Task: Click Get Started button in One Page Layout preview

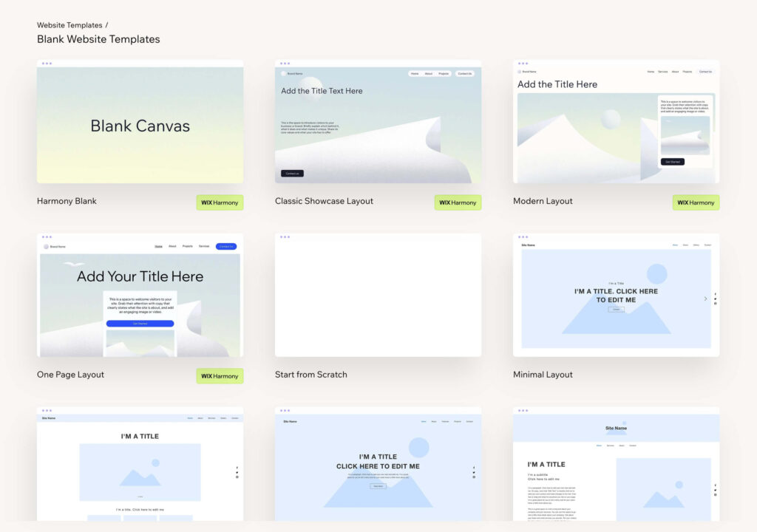Action: (140, 324)
